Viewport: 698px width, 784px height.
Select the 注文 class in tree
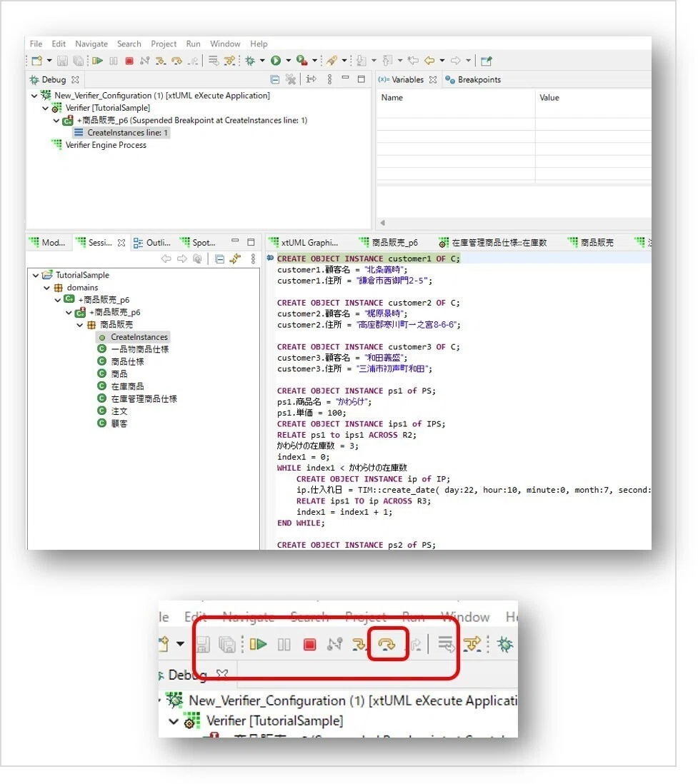click(113, 411)
